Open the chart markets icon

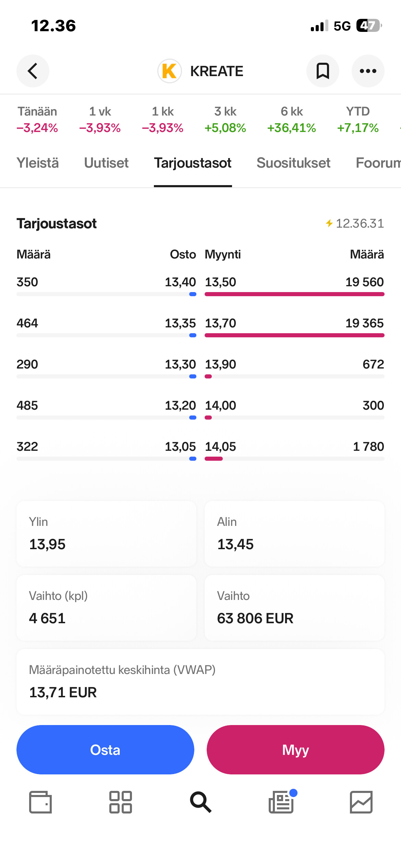(361, 802)
